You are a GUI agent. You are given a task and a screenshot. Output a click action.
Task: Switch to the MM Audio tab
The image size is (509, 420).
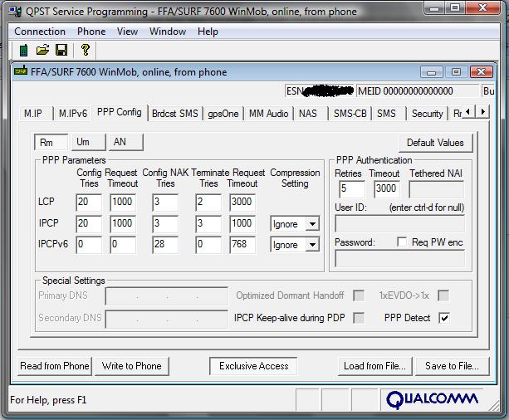point(268,113)
